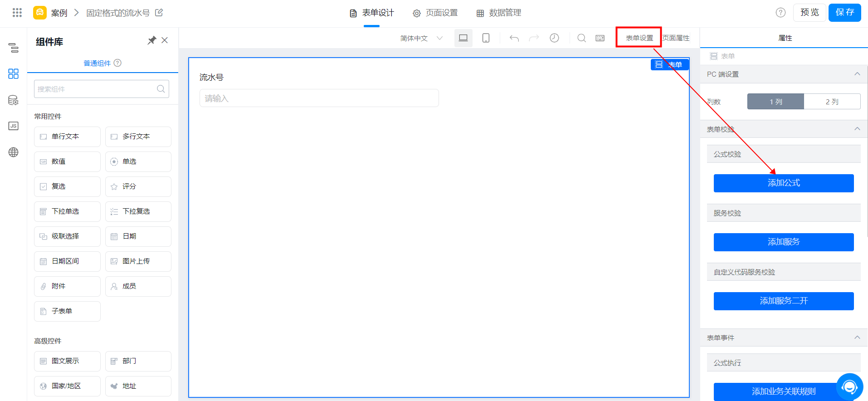Open the multilingual globe sidebar icon
This screenshot has width=868, height=401.
[x=14, y=152]
